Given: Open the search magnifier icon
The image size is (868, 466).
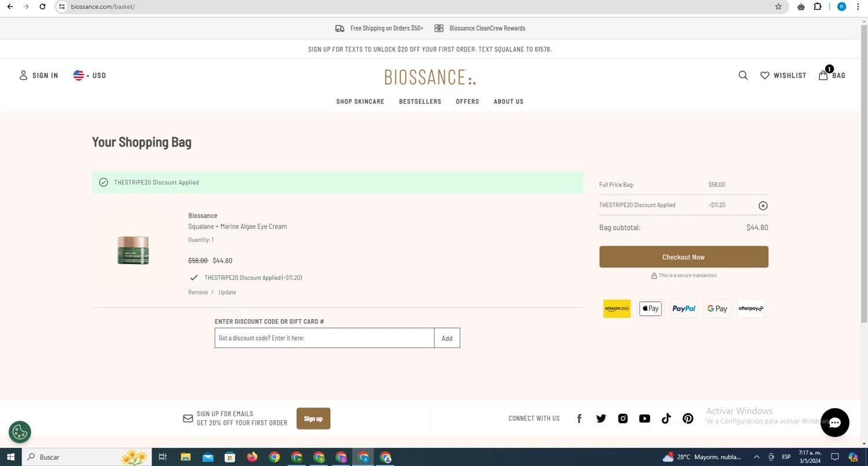Looking at the screenshot, I should [x=743, y=75].
